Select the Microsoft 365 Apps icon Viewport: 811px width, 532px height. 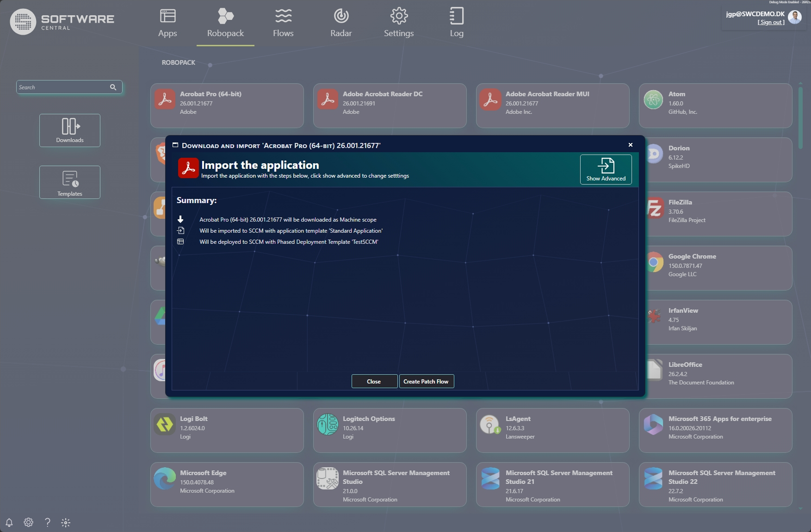(653, 424)
